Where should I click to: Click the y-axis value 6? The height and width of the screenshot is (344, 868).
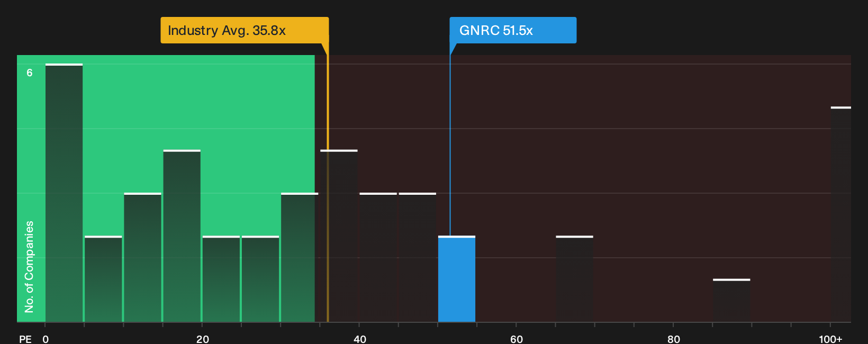pyautogui.click(x=30, y=73)
